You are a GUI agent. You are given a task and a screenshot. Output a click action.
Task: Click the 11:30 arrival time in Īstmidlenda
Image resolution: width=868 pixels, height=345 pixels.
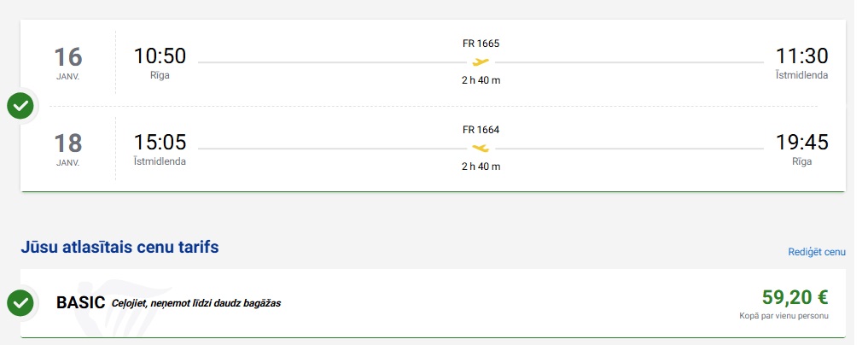click(x=801, y=56)
